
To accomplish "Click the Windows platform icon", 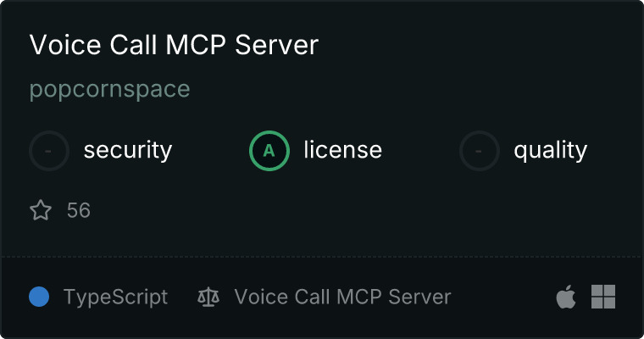I will 603,297.
